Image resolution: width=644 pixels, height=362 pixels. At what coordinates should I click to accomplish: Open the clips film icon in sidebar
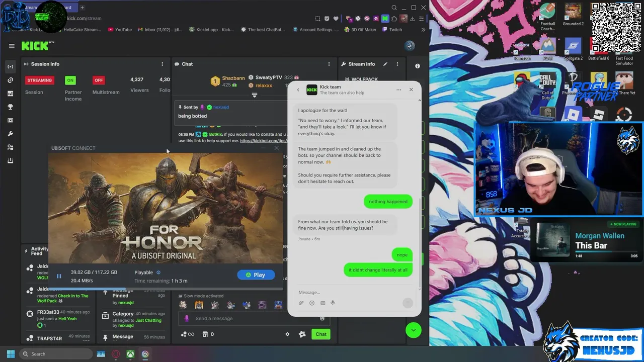[10, 120]
